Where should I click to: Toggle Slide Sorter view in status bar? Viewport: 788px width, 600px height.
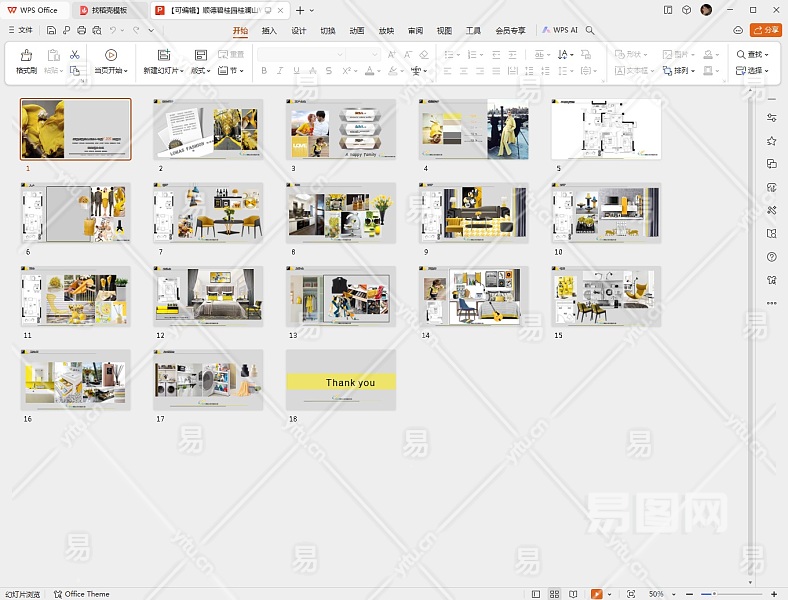[x=556, y=594]
